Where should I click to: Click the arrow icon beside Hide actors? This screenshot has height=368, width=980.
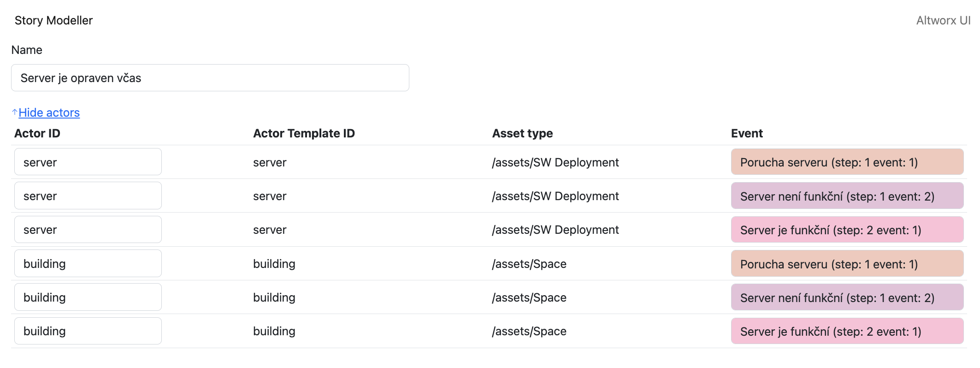(15, 112)
